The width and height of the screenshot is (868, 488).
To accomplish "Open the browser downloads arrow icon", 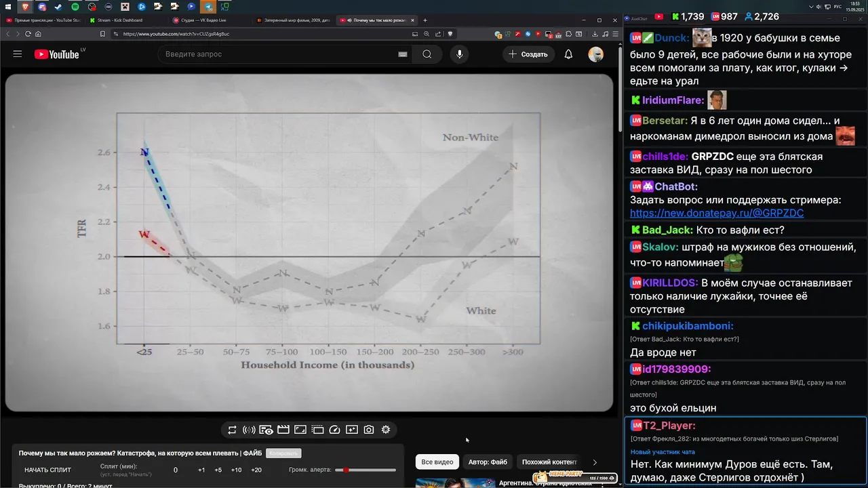I will [x=595, y=34].
